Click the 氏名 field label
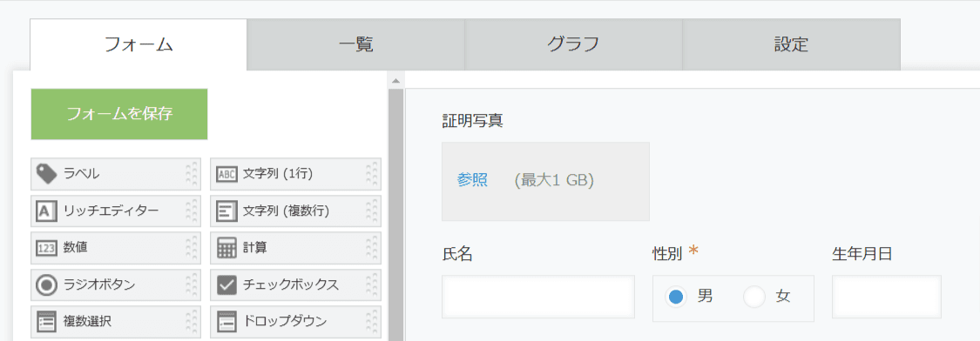Viewport: 980px width, 341px height. pos(457,253)
